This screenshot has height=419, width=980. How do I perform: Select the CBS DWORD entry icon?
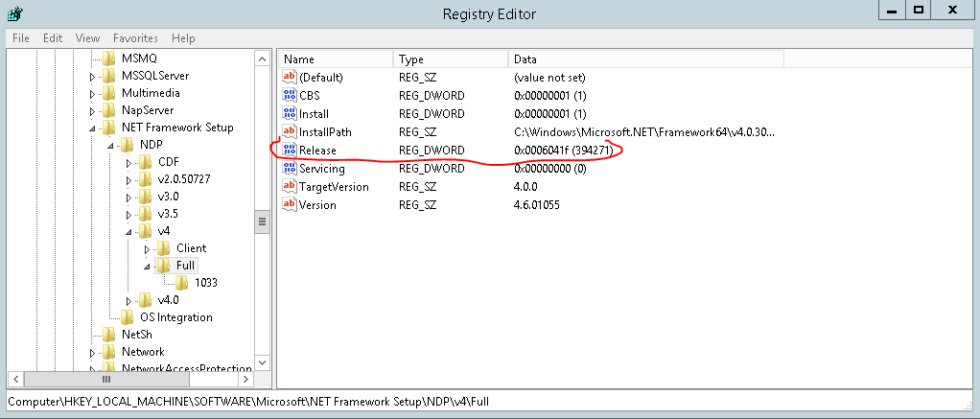click(x=290, y=96)
